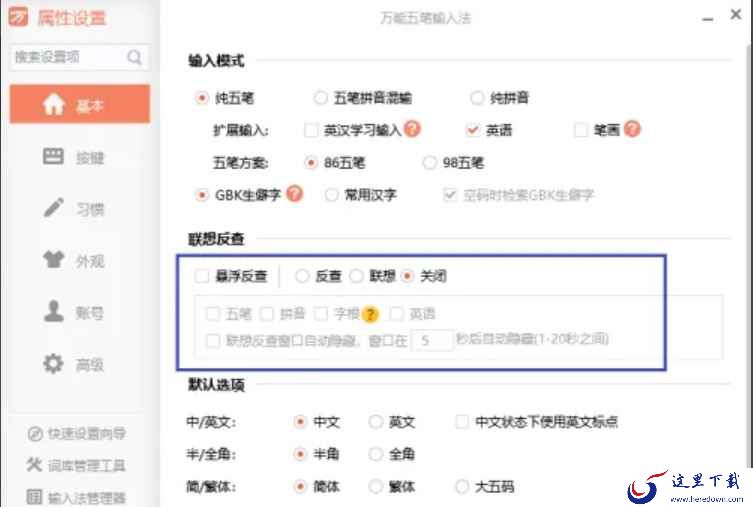Select 反查 radio option
The width and height of the screenshot is (753, 507).
point(302,276)
